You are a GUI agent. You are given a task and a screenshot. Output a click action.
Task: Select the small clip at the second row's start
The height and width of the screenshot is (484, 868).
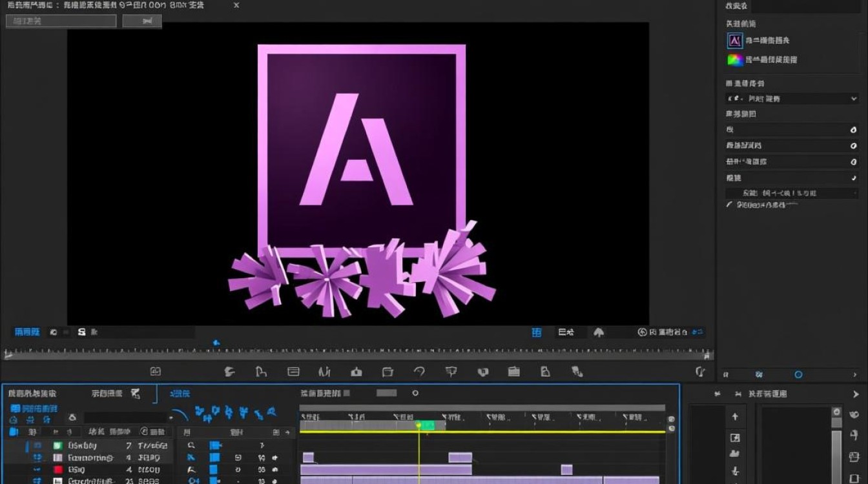[309, 458]
